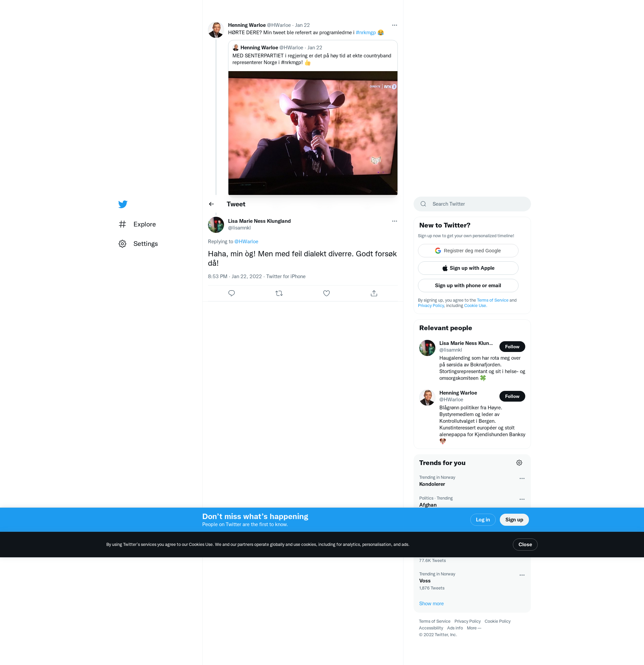
Task: Click the tweet timestamp 8:53 PM · Jan 22, 2022
Action: coord(235,276)
